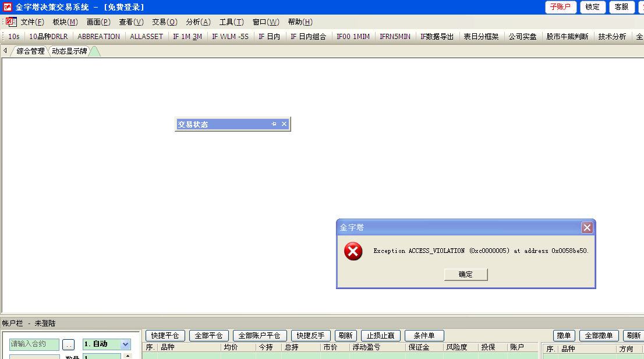This screenshot has height=359, width=644.
Task: Pin the 交易状态 floating panel
Action: tap(274, 124)
